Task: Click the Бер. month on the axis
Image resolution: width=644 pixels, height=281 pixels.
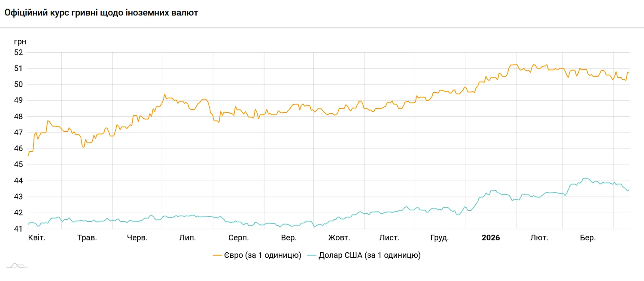Action: [x=588, y=238]
